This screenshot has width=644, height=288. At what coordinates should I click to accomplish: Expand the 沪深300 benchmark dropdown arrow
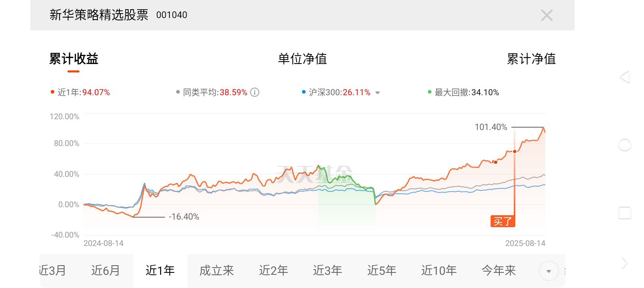pos(378,93)
